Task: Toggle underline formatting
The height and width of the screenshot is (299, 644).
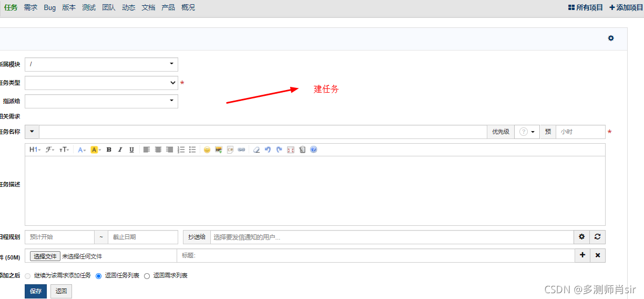Action: click(x=131, y=150)
